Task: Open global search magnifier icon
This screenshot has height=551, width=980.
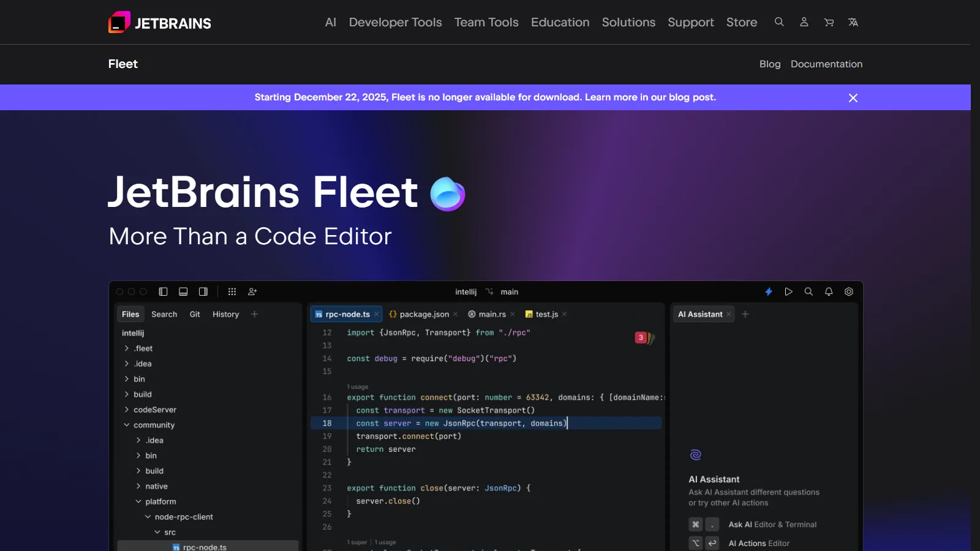Action: coord(809,292)
